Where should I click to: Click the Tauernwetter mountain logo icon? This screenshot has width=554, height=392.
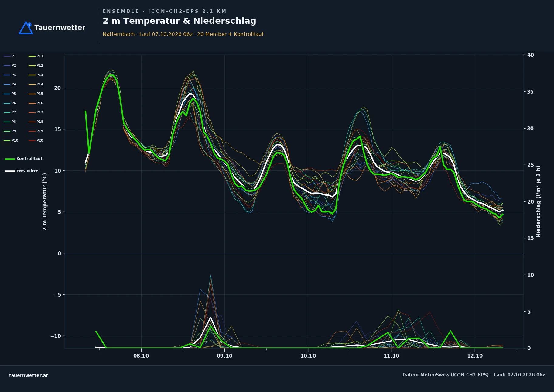(x=26, y=28)
